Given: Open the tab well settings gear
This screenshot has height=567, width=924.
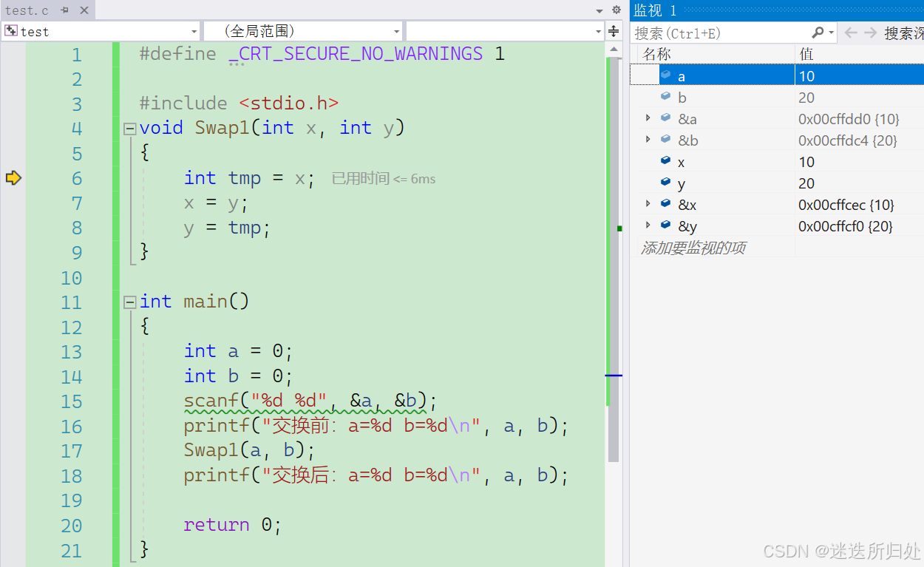Looking at the screenshot, I should [616, 10].
